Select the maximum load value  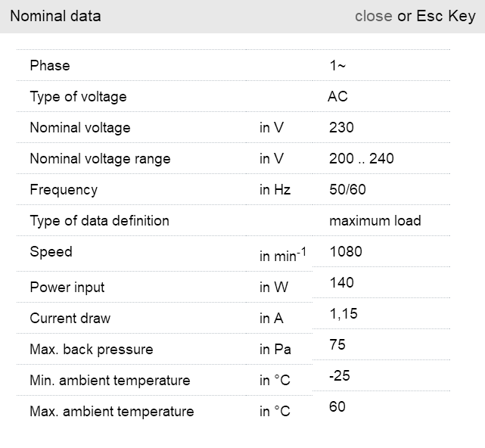pos(375,221)
